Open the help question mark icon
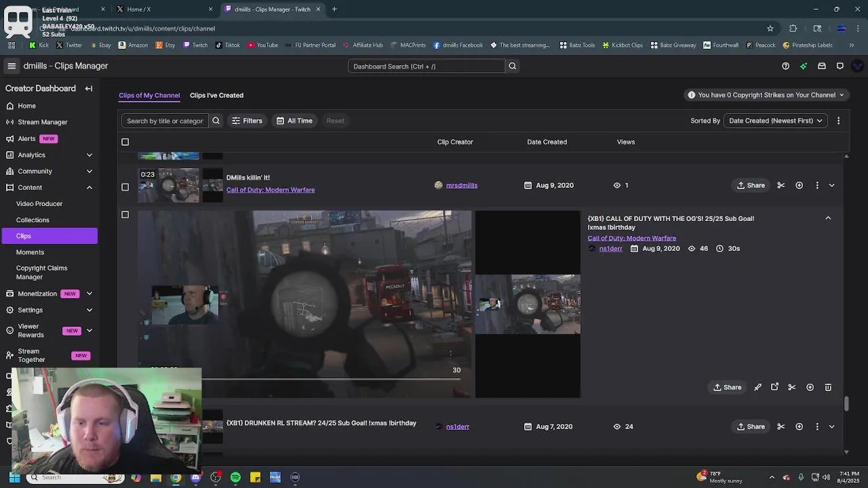Screen dimensions: 868x488 pos(785,66)
